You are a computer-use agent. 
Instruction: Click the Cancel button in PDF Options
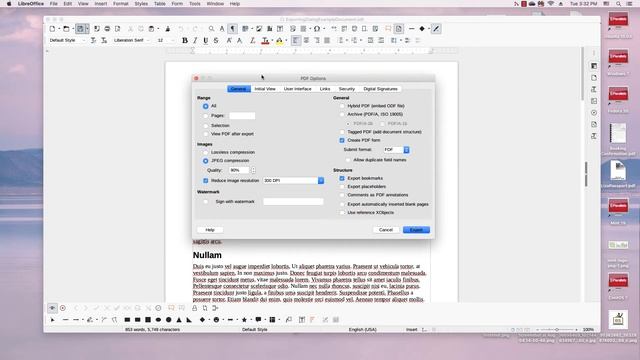(x=386, y=230)
